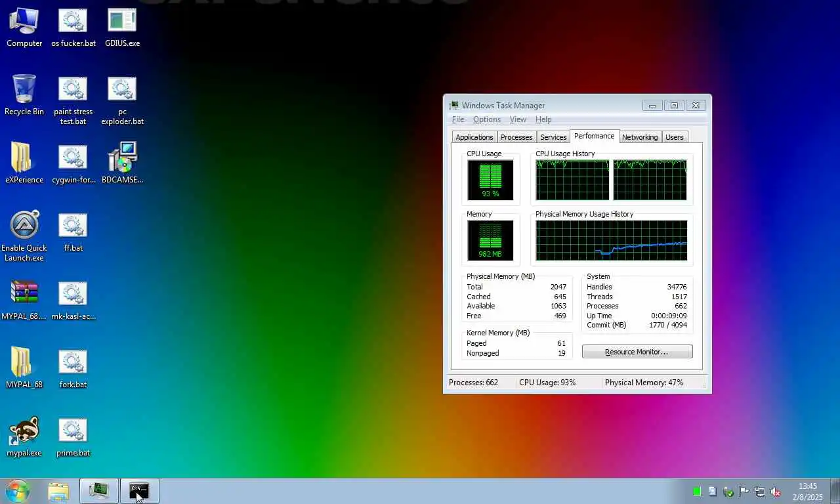
Task: Open the Options menu in Task Manager
Action: [487, 119]
